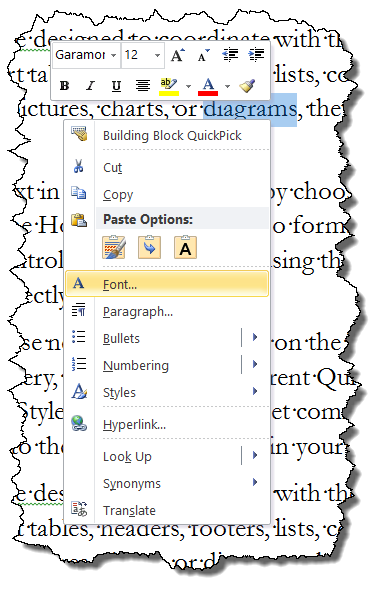Viewport: 382px width, 591px height.
Task: Select Copy from the context menu
Action: (x=167, y=194)
